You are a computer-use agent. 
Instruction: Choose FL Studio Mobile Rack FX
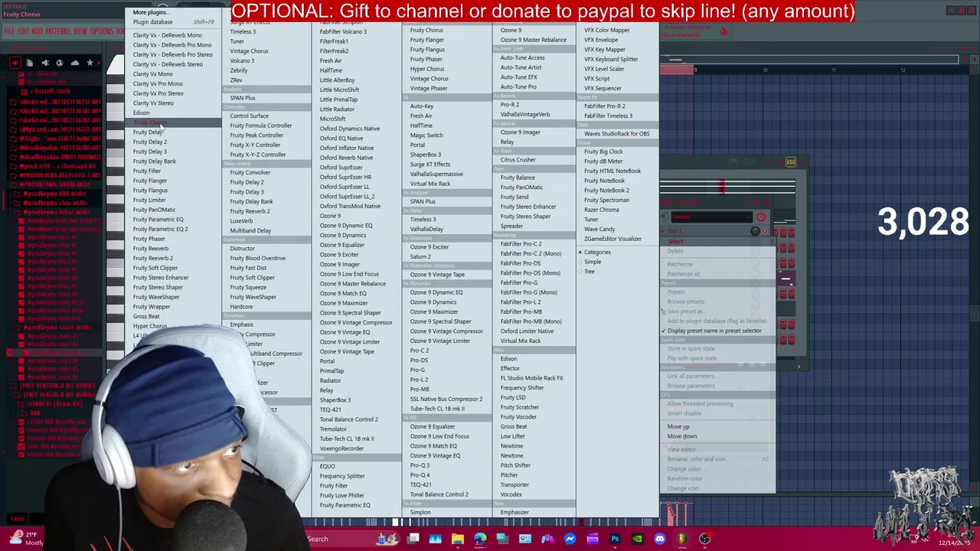(x=531, y=378)
